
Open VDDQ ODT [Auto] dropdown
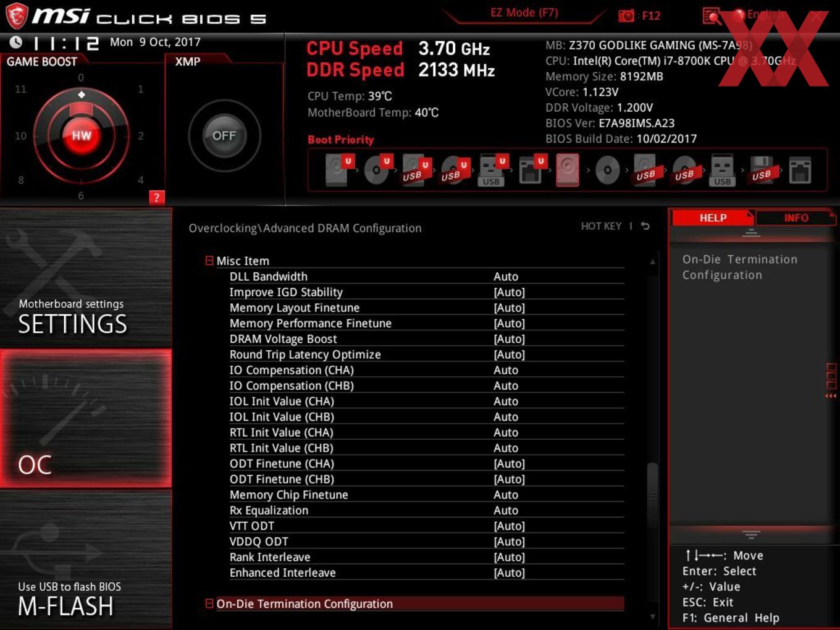pyautogui.click(x=509, y=541)
